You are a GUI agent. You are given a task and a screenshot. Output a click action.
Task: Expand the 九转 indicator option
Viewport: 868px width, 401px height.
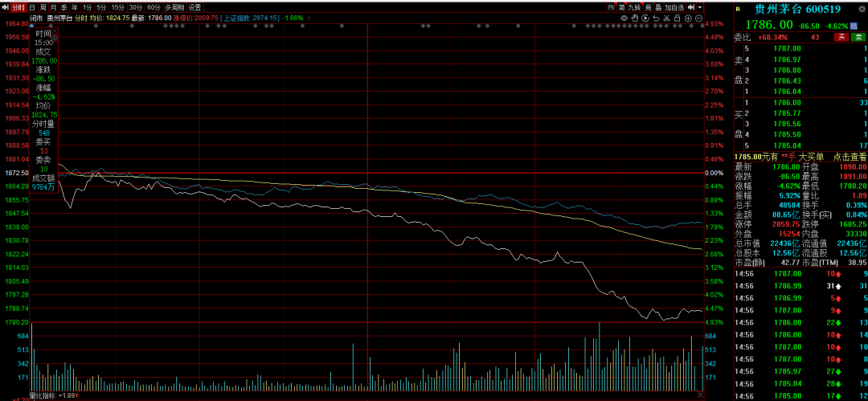point(634,7)
